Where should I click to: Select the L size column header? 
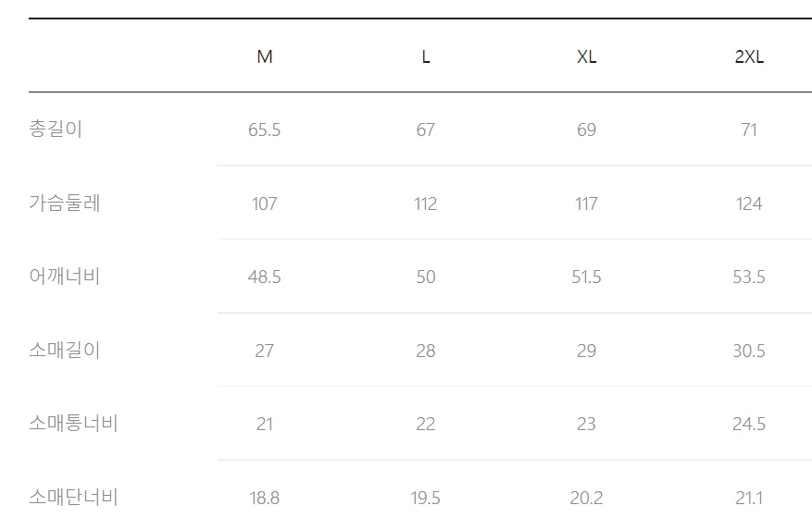pos(426,56)
